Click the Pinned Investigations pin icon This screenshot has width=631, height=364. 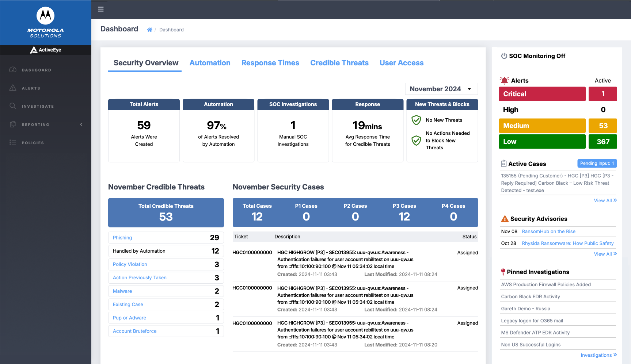(503, 272)
